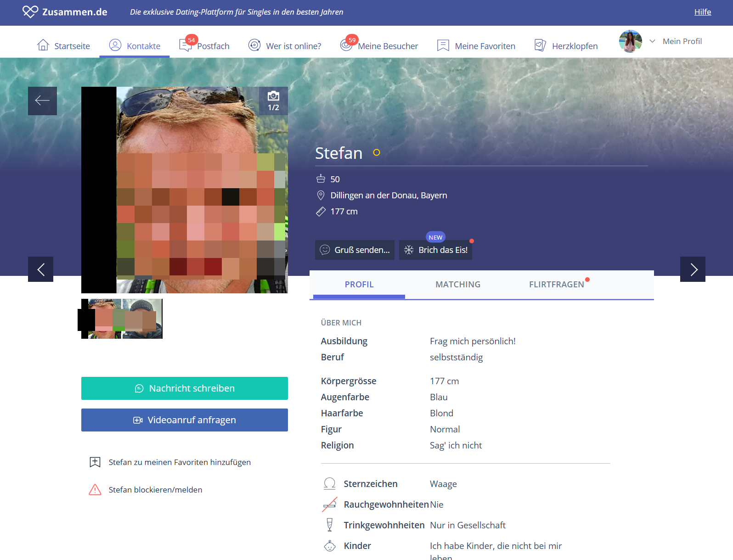The width and height of the screenshot is (733, 560).
Task: Switch to the PROFIL tab
Action: pos(359,285)
